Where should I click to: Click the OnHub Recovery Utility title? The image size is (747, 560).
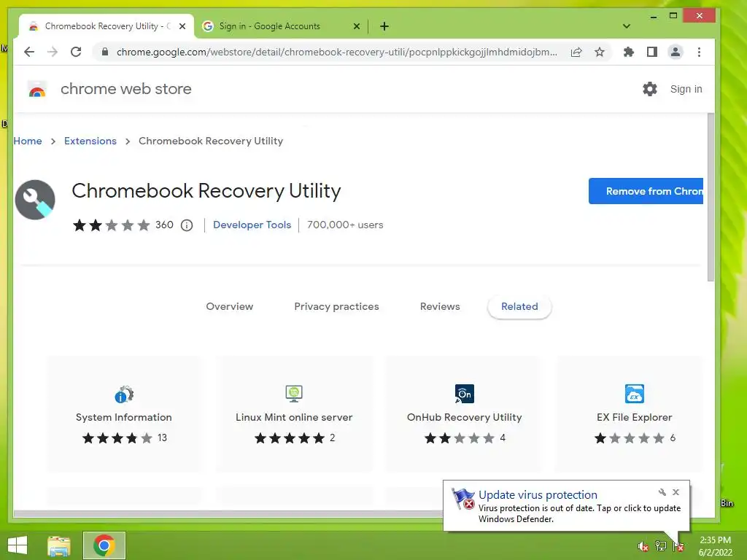click(x=465, y=417)
